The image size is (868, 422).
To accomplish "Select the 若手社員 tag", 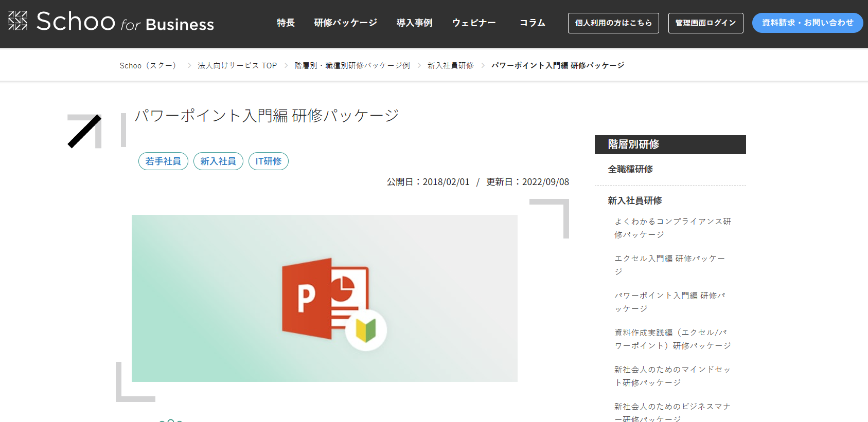I will pos(163,161).
